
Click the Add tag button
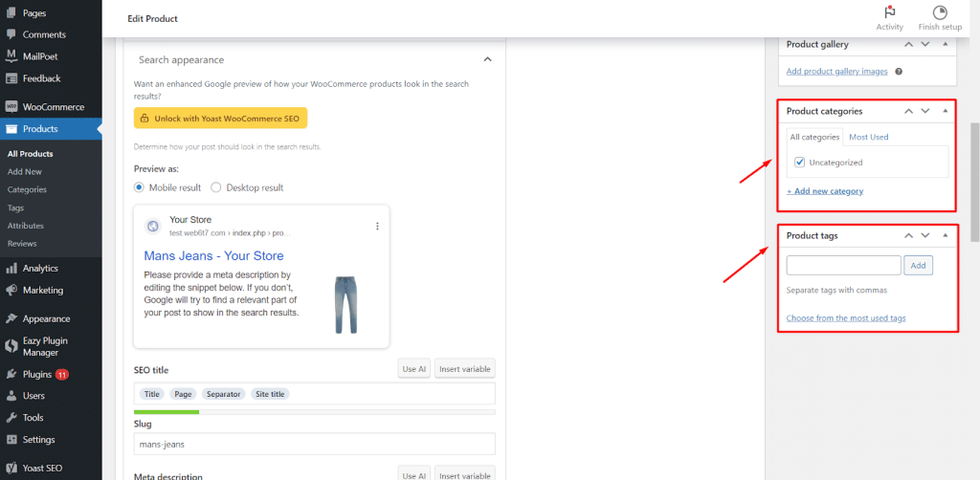point(918,265)
